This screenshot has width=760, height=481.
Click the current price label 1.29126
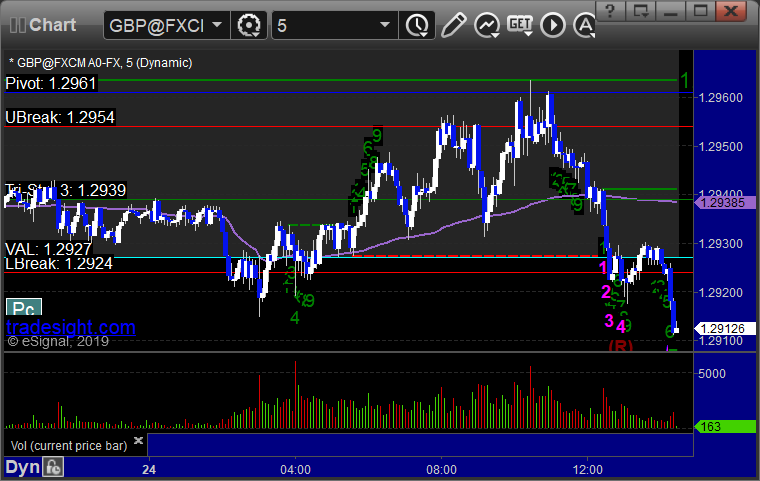725,329
